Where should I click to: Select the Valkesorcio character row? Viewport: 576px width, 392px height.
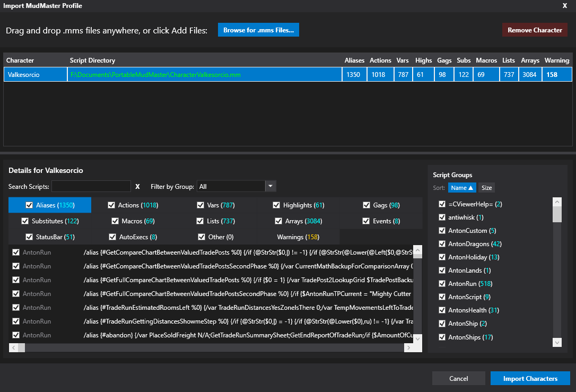(287, 74)
